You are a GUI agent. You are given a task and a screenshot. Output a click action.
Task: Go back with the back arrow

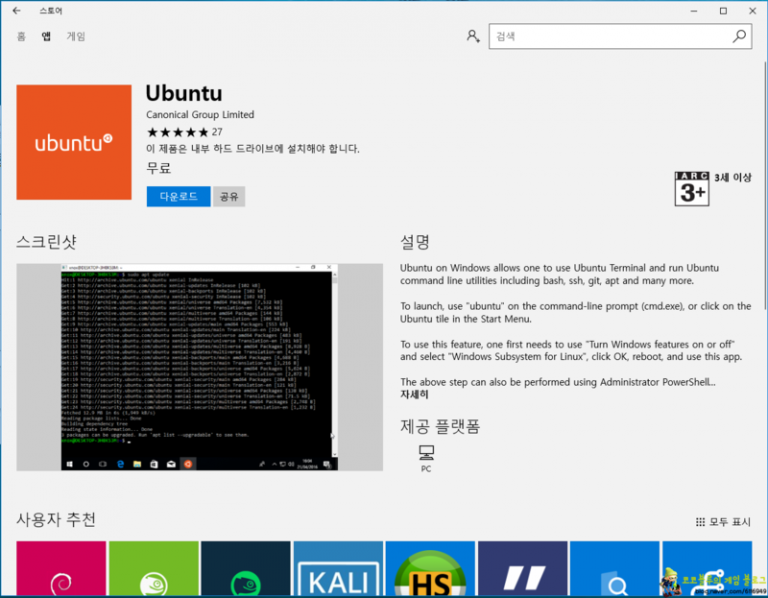[x=17, y=10]
